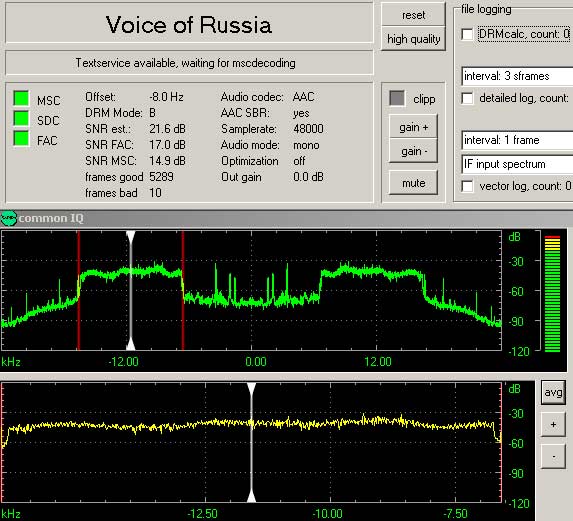The width and height of the screenshot is (573, 521).
Task: Click the AAC SBR value yes
Action: click(301, 113)
